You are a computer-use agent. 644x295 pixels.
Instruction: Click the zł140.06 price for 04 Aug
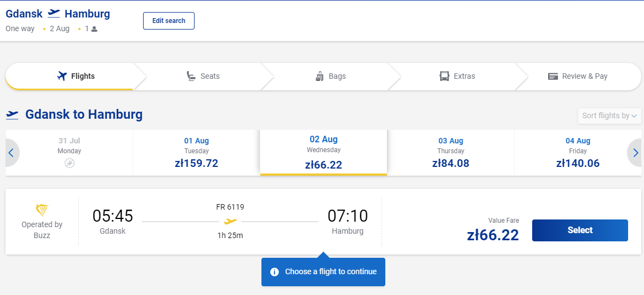578,163
